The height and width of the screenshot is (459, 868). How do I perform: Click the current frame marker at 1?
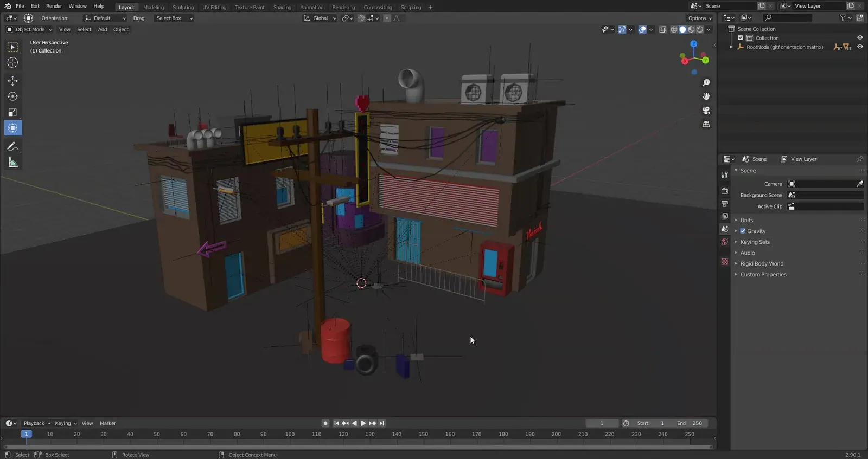click(x=26, y=434)
